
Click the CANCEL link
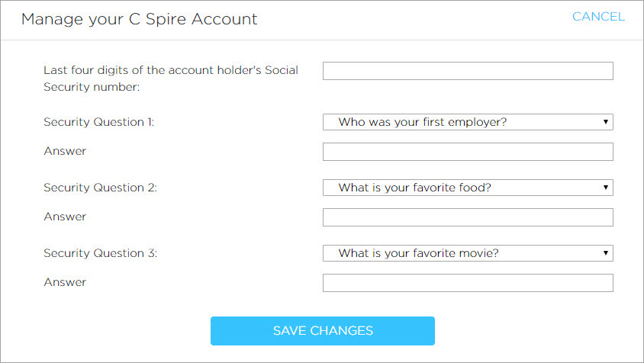(598, 17)
